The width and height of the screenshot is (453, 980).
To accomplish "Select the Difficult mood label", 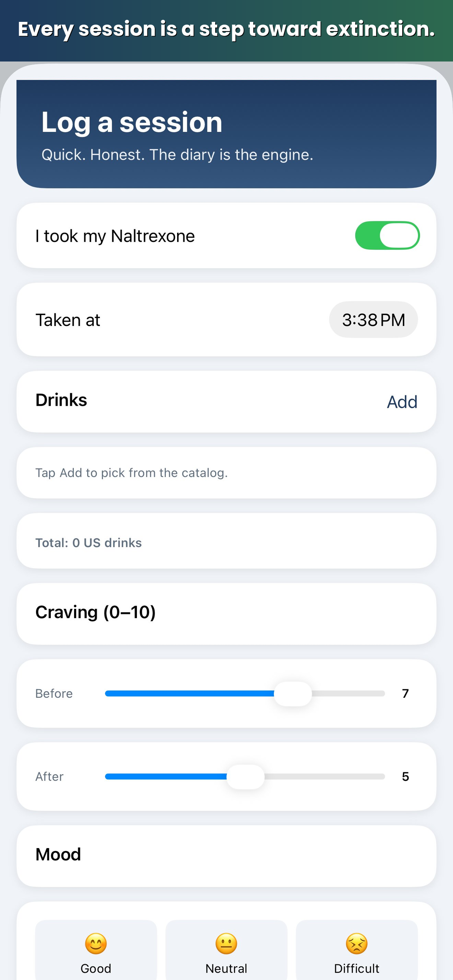I will click(x=357, y=968).
